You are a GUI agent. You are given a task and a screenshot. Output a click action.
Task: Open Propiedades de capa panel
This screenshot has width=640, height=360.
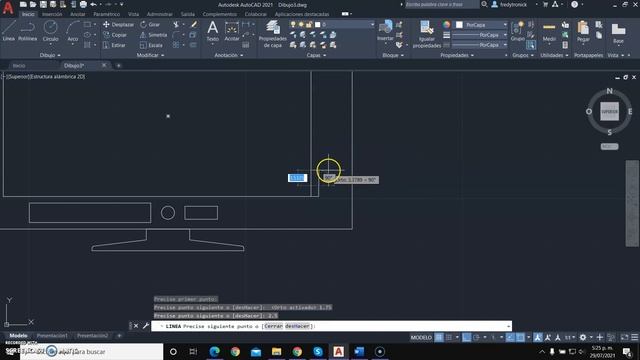[x=272, y=34]
